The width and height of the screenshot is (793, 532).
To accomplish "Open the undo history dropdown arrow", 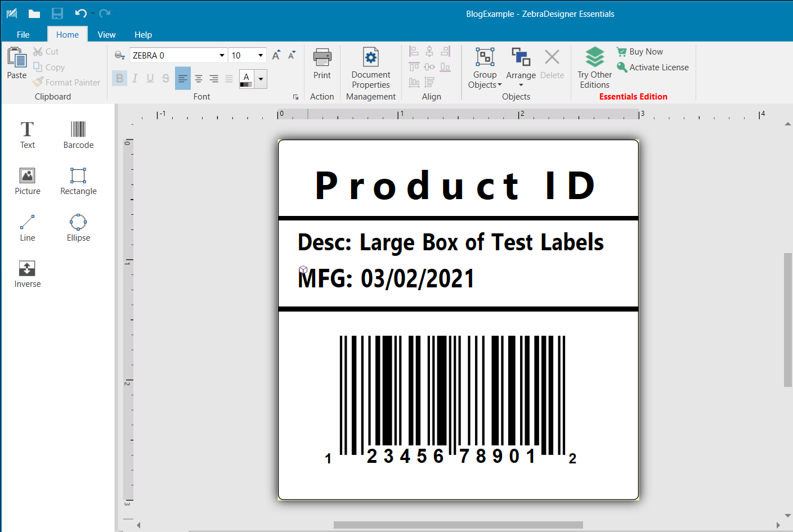I will [x=93, y=13].
